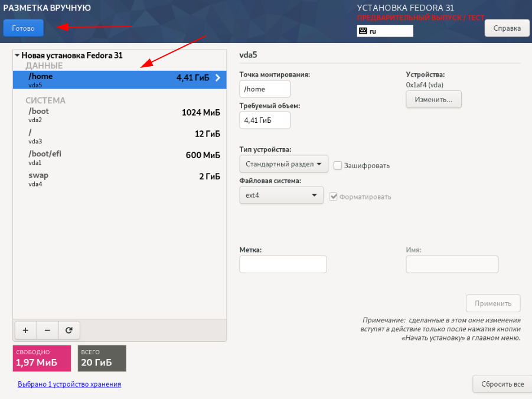Open the Выбрано 1 устройство хранения link
This screenshot has height=399, width=532.
click(x=69, y=384)
